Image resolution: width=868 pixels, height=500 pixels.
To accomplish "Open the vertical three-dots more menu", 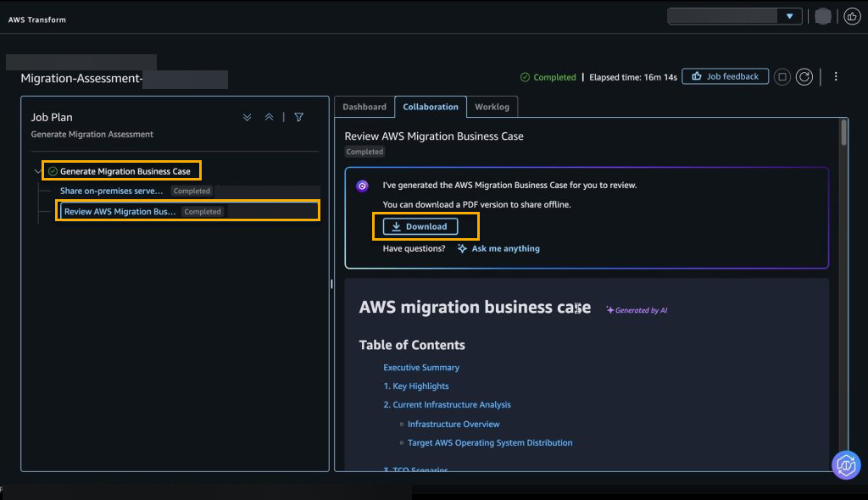I will 836,76.
